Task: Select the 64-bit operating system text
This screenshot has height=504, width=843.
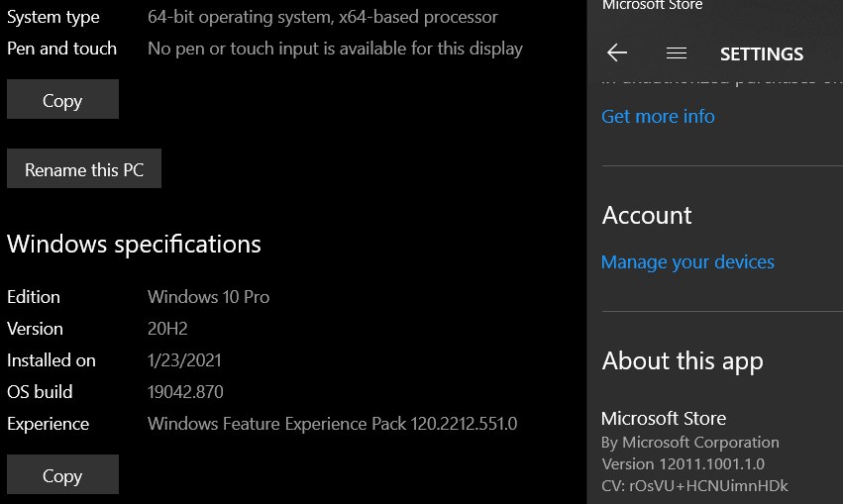Action: click(323, 17)
